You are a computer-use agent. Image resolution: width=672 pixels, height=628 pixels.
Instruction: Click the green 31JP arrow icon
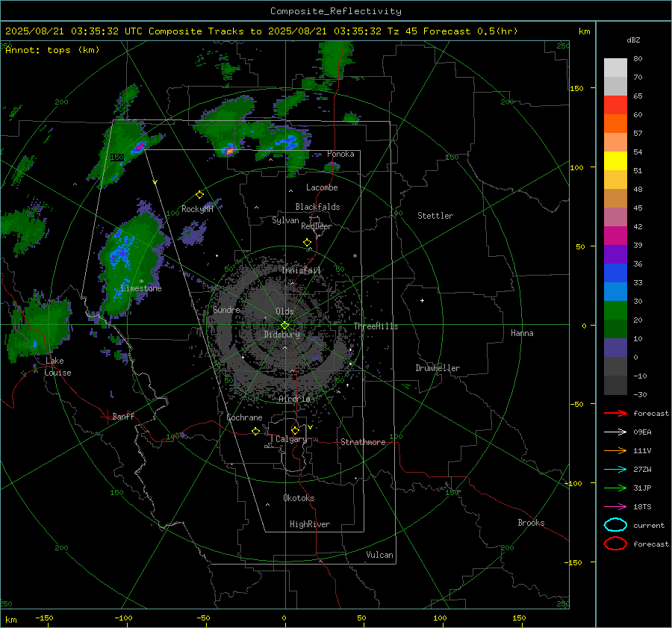615,488
